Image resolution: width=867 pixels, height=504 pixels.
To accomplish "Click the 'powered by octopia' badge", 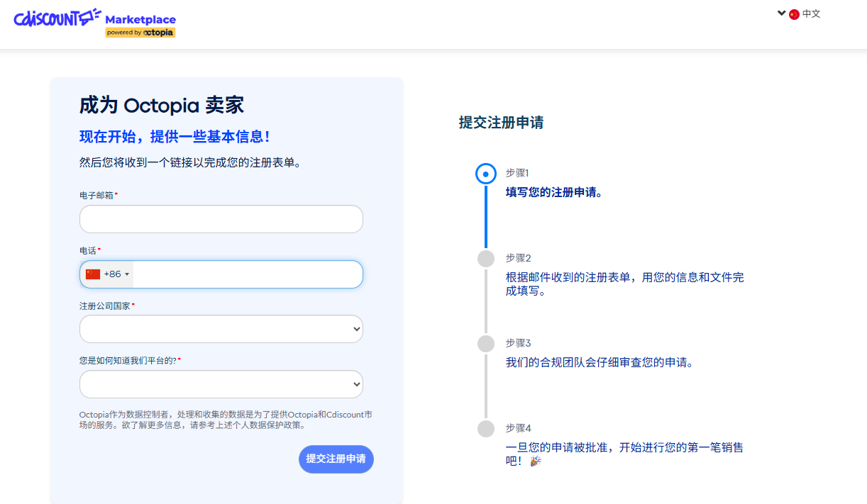I will pyautogui.click(x=140, y=33).
